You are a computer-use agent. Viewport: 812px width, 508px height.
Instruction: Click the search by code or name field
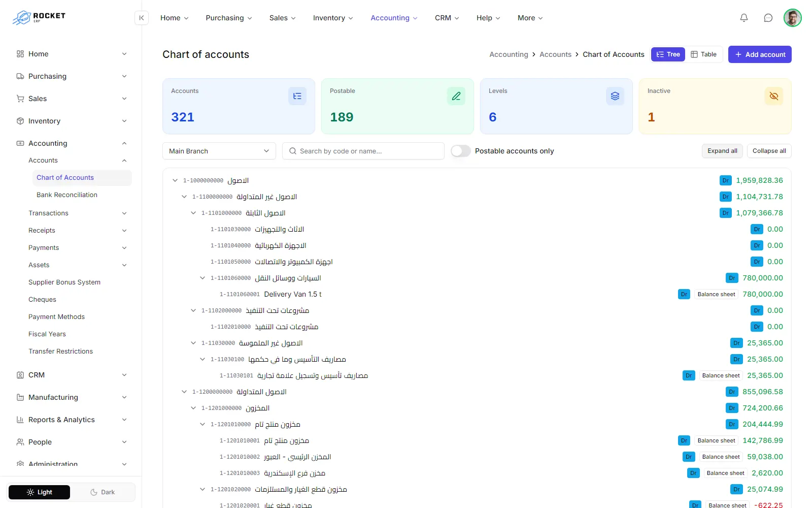363,151
